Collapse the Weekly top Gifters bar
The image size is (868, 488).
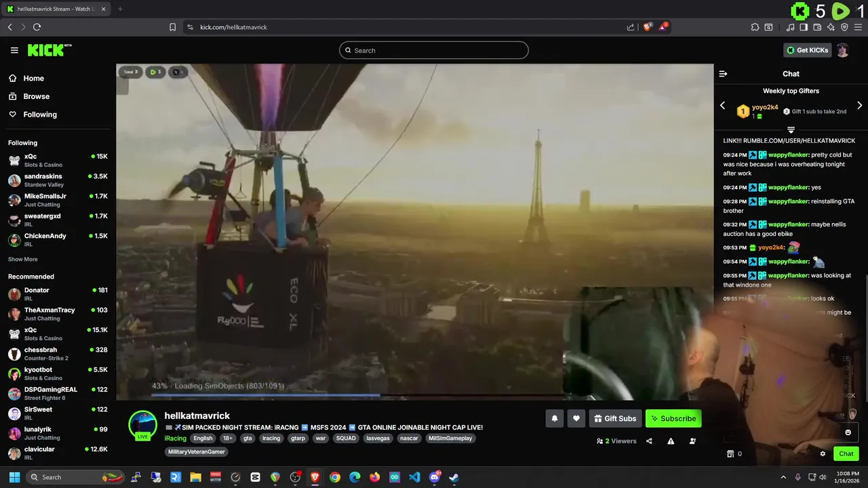click(791, 129)
